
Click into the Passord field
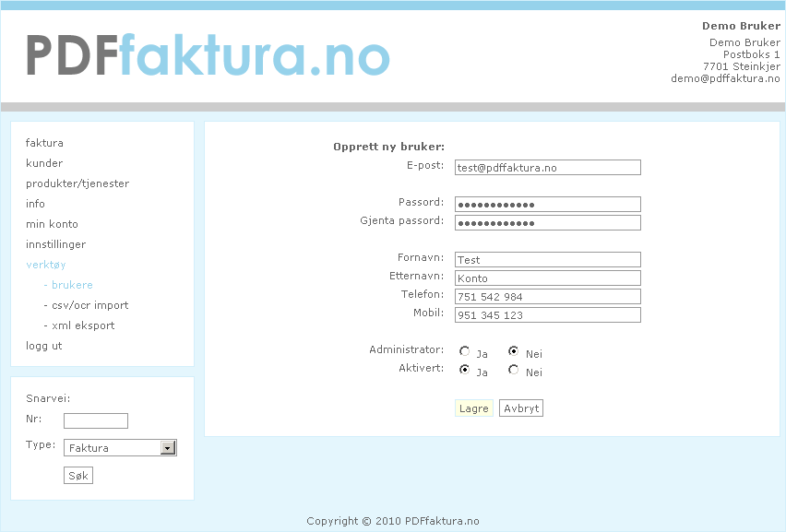click(x=547, y=205)
